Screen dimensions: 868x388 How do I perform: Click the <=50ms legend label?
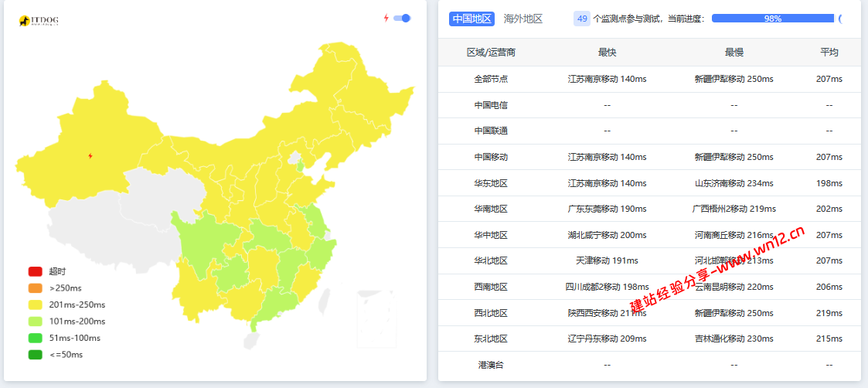(66, 355)
